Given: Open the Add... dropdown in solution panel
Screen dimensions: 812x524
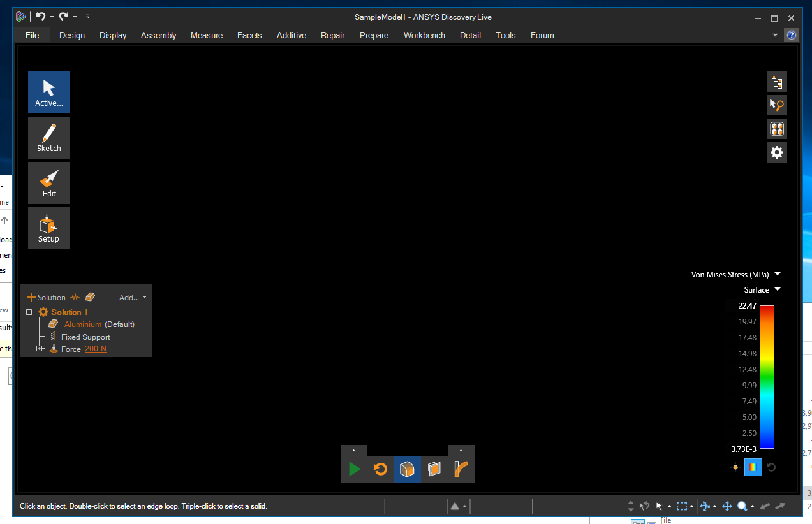Looking at the screenshot, I should click(x=133, y=297).
